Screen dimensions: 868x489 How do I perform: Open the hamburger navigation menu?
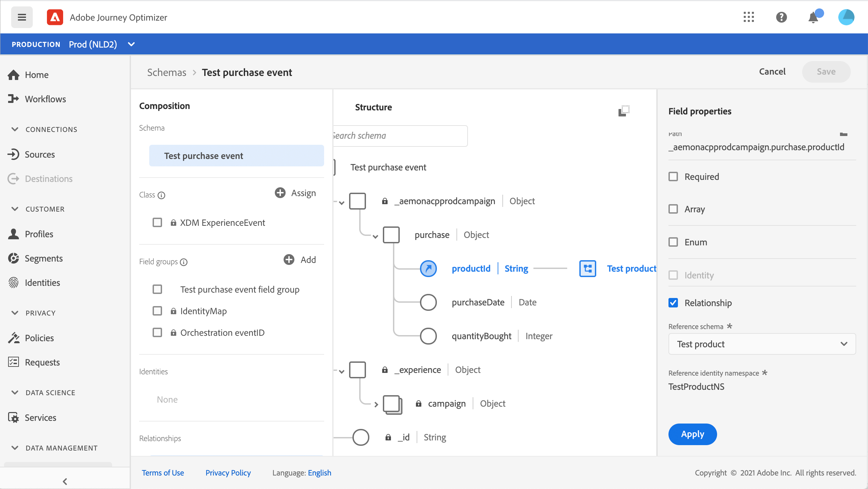pyautogui.click(x=22, y=17)
